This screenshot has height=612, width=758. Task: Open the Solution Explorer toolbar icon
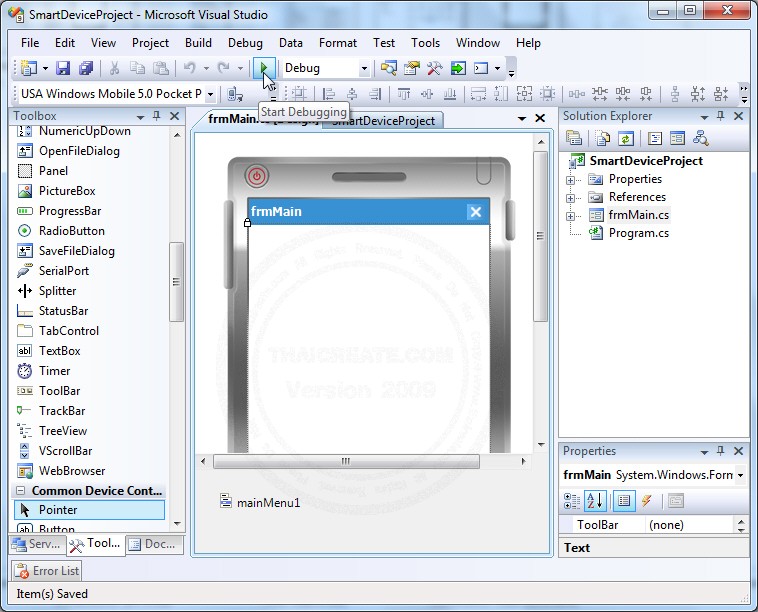pyautogui.click(x=388, y=68)
